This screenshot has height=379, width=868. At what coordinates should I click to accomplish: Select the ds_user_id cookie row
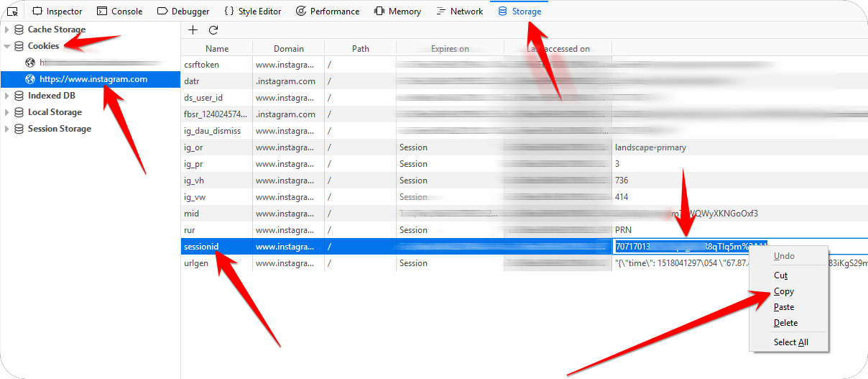(525, 98)
